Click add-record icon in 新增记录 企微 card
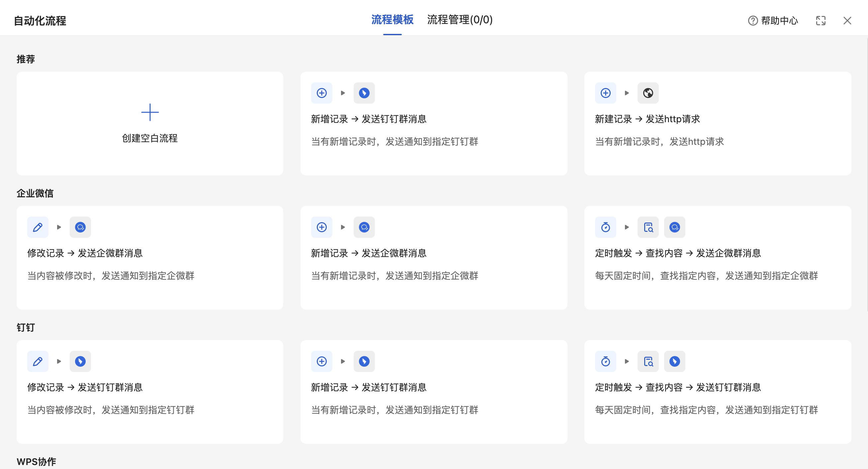 point(322,227)
